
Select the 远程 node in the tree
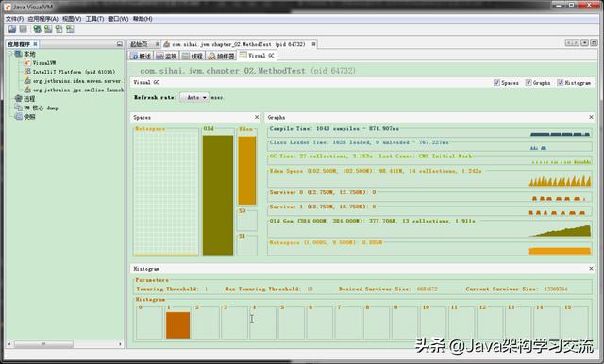point(29,99)
